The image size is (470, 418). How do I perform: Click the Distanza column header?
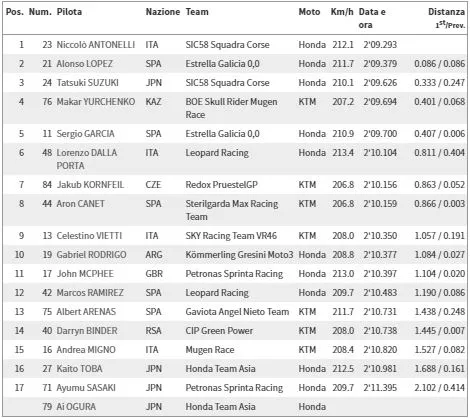[446, 12]
